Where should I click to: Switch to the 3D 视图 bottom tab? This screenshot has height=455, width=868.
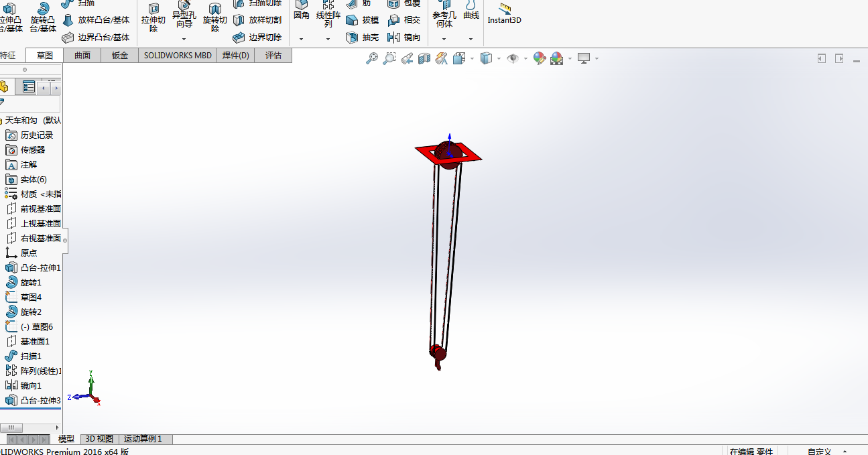pyautogui.click(x=100, y=439)
